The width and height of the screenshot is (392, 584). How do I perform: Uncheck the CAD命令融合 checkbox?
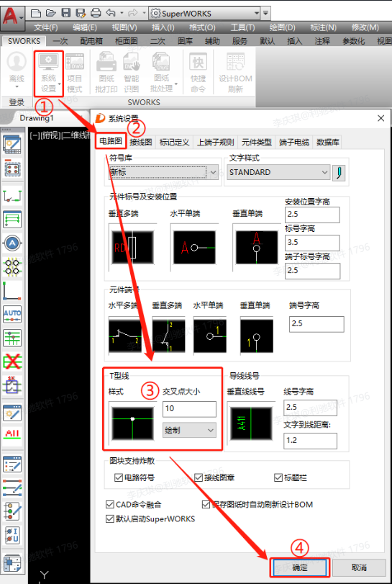110,504
